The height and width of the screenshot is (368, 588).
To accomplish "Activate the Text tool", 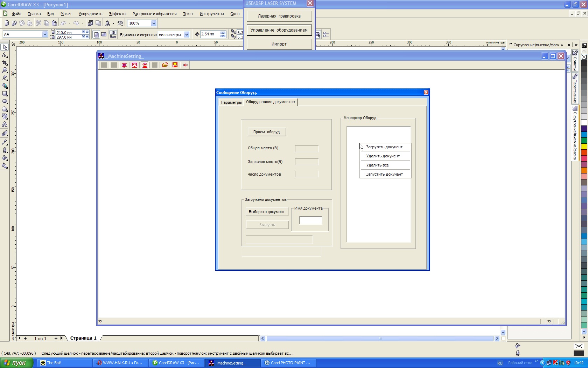I will coord(5,124).
